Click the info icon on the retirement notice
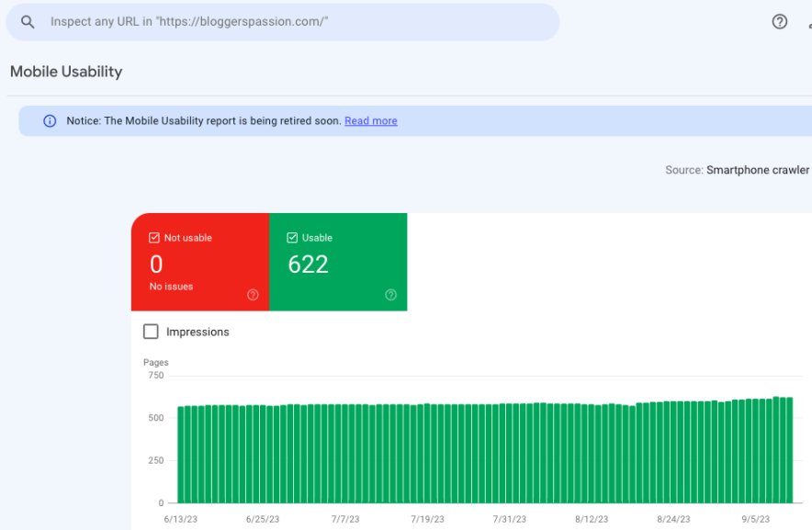This screenshot has height=530, width=812. pyautogui.click(x=49, y=120)
